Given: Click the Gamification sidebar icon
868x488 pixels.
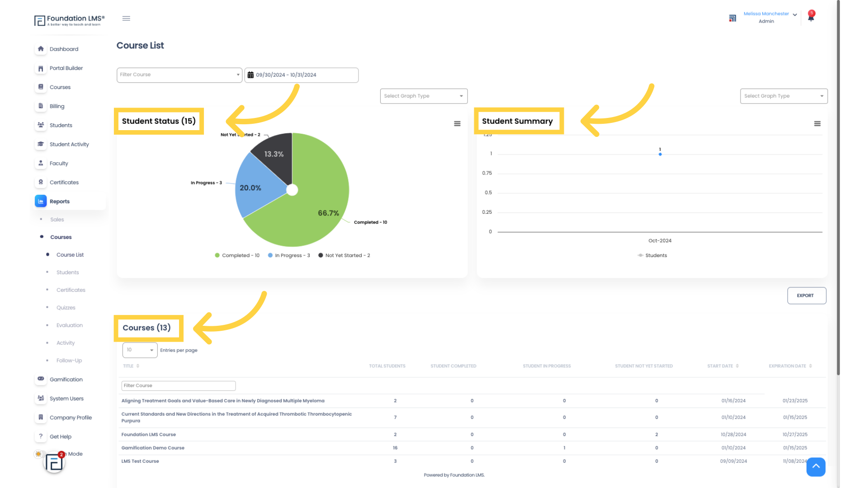Looking at the screenshot, I should click(41, 378).
